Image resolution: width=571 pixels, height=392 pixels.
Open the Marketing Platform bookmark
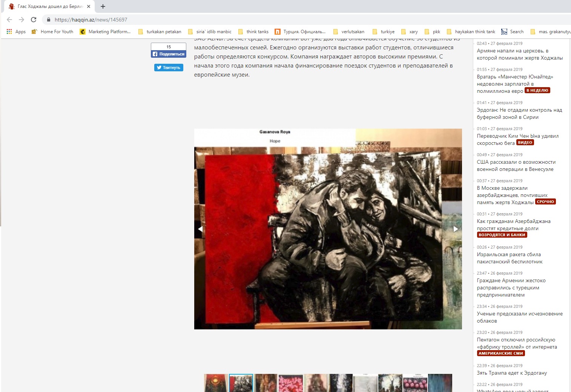105,32
